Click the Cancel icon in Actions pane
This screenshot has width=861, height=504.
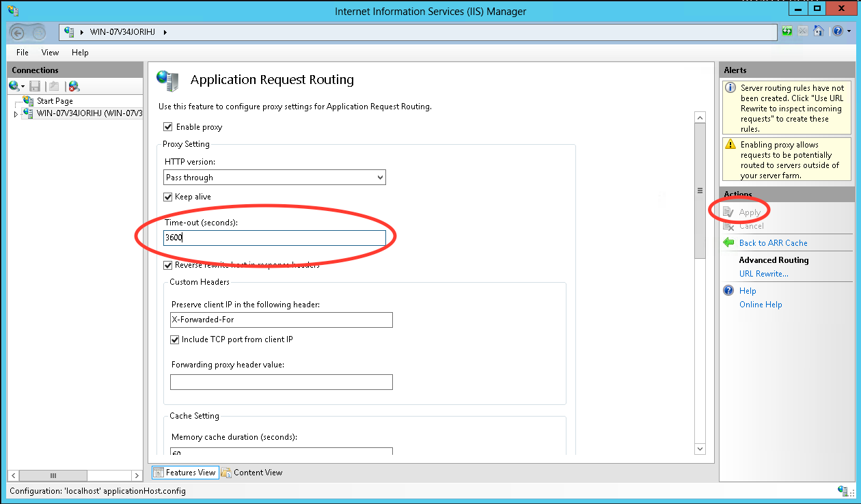tap(728, 226)
